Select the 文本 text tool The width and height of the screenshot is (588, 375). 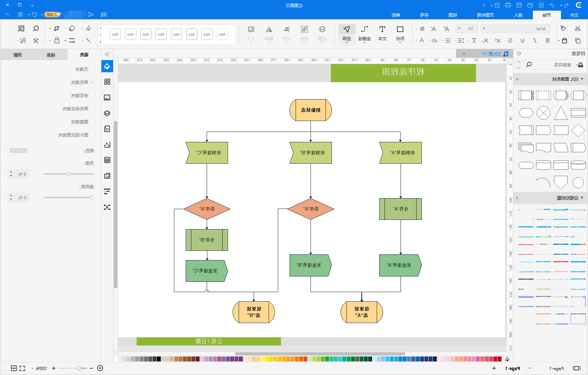pyautogui.click(x=382, y=34)
